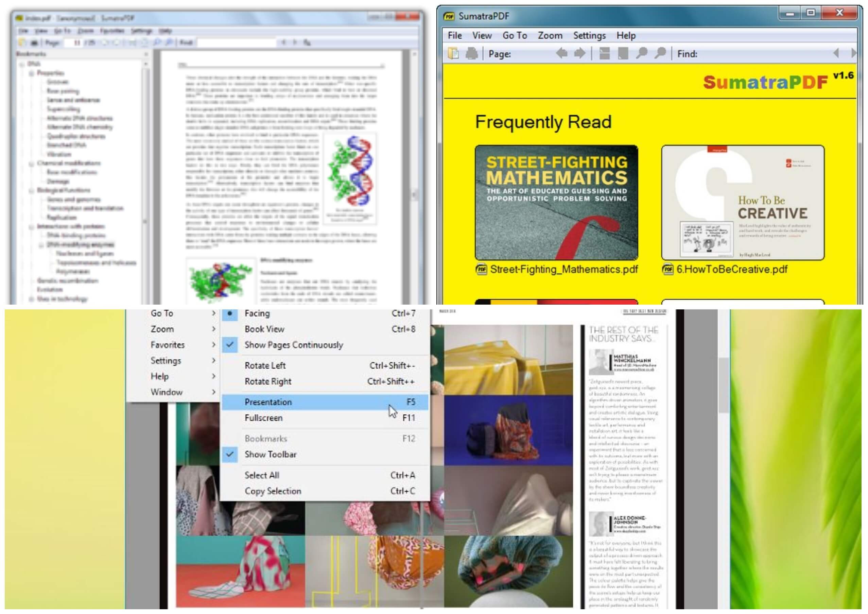Open File menu in yellow SumatraPDF window

[x=455, y=36]
